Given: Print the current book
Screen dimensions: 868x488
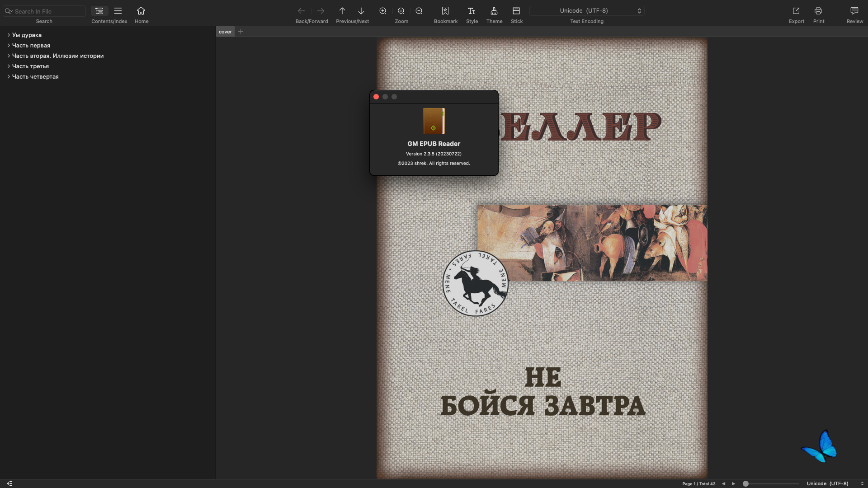Looking at the screenshot, I should (818, 11).
